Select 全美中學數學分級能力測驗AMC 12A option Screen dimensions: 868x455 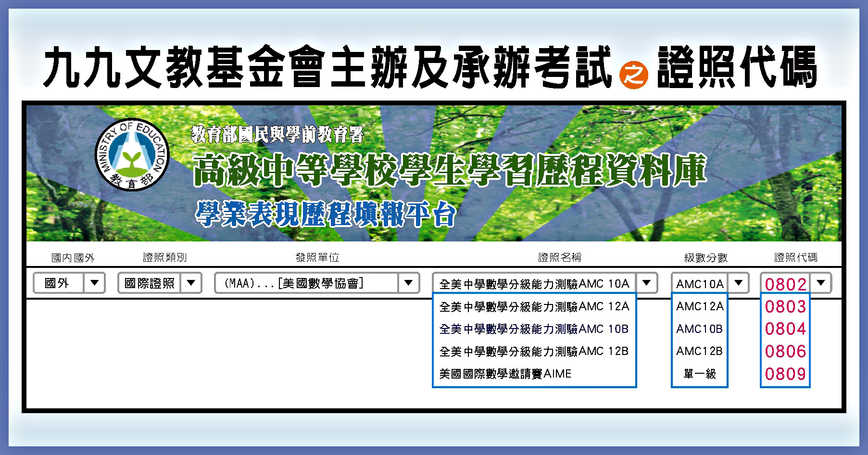click(534, 306)
